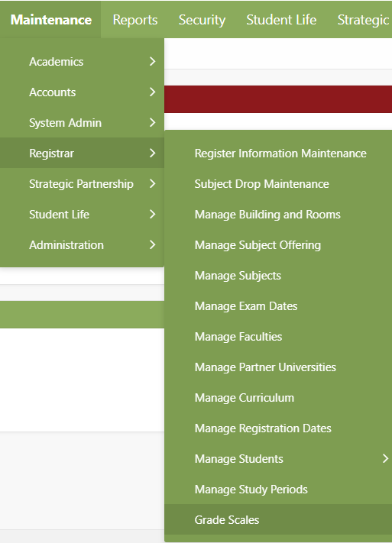
Task: Open the System Admin submenu chevron
Action: tap(153, 122)
